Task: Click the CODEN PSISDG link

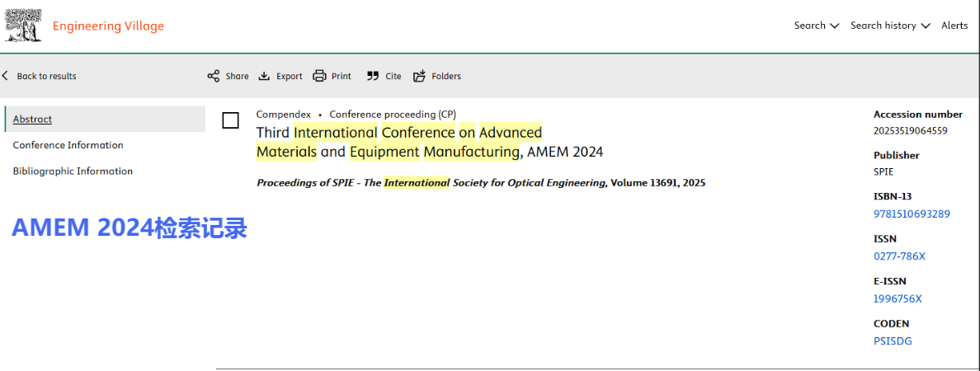Action: [893, 341]
